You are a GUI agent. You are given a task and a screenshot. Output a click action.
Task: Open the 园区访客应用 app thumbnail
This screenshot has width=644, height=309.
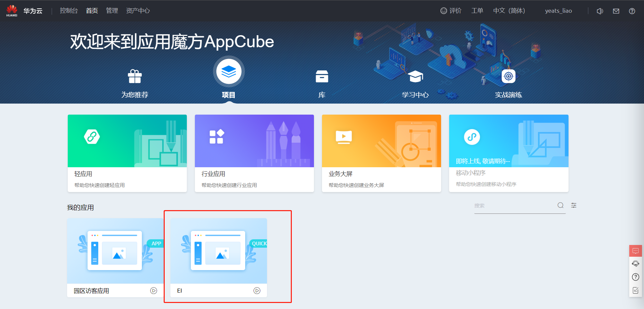pyautogui.click(x=115, y=251)
